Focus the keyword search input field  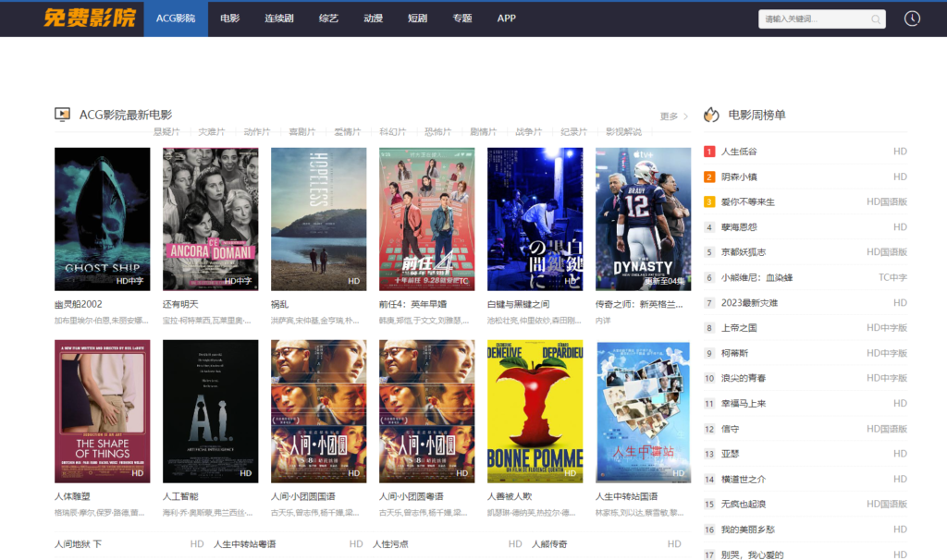point(812,18)
